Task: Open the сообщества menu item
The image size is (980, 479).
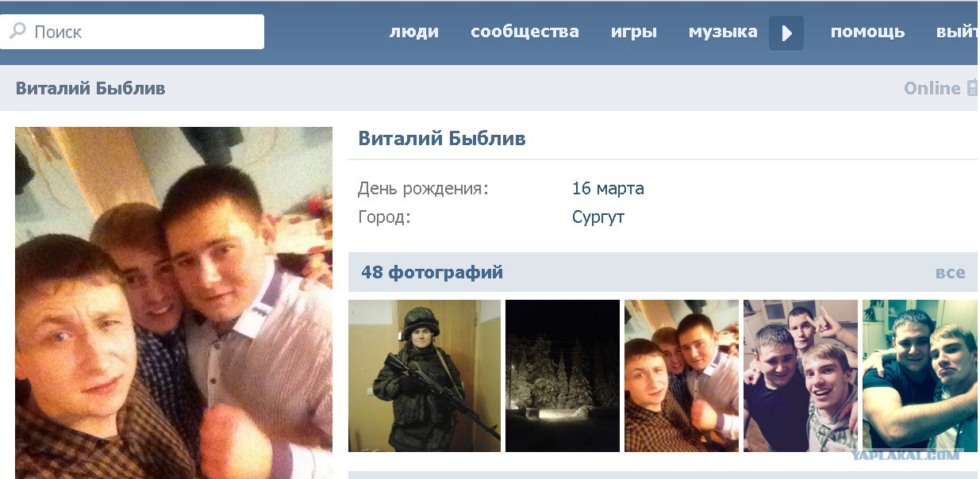Action: [x=525, y=33]
